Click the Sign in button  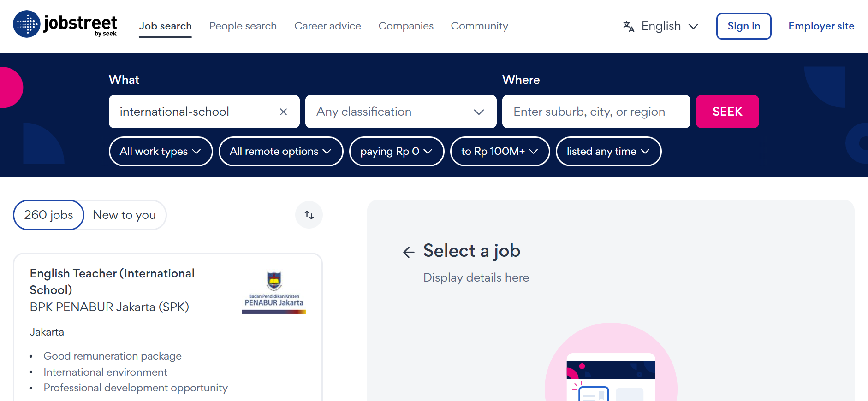[x=744, y=26]
